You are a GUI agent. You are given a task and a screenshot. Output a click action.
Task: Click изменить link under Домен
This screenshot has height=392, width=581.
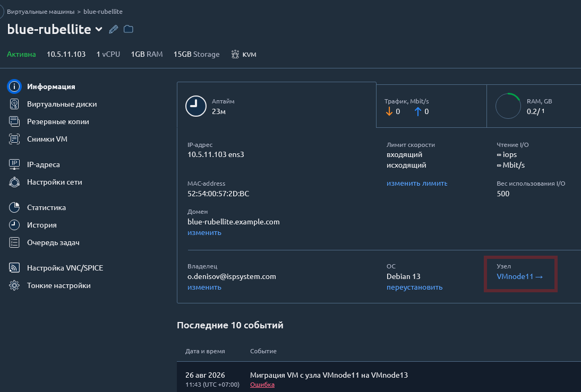[204, 232]
